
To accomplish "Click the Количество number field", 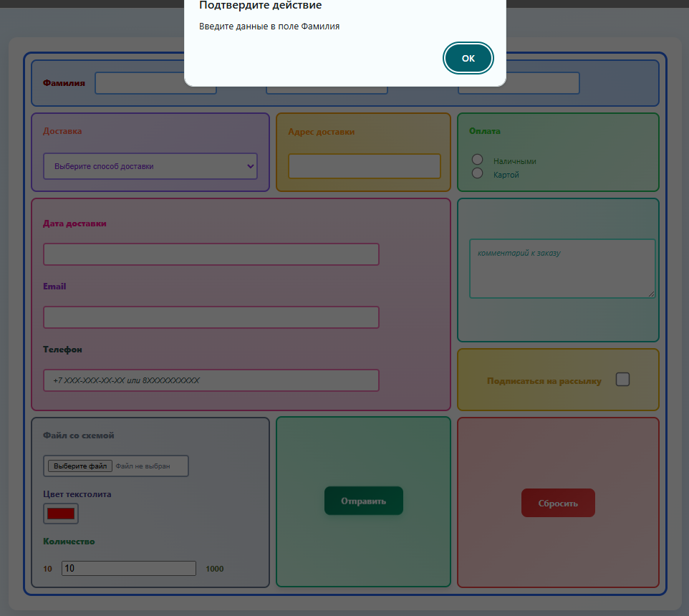I will point(129,568).
